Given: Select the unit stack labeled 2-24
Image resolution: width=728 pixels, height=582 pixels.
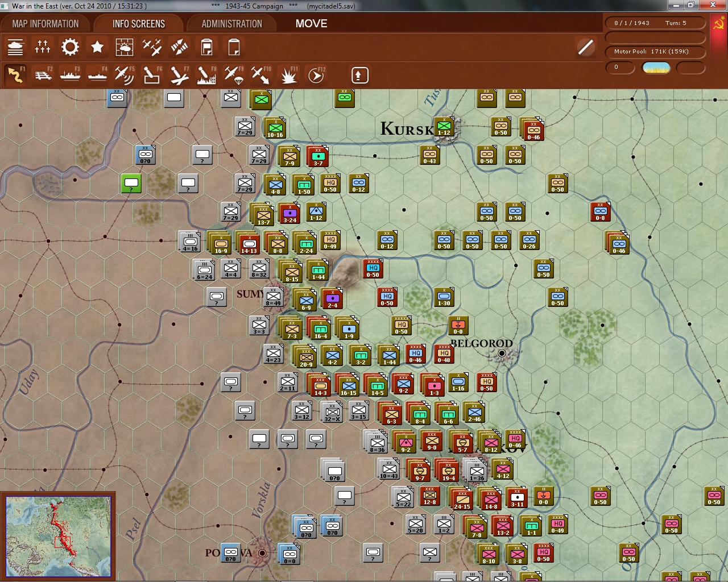Looking at the screenshot, I should tap(305, 243).
